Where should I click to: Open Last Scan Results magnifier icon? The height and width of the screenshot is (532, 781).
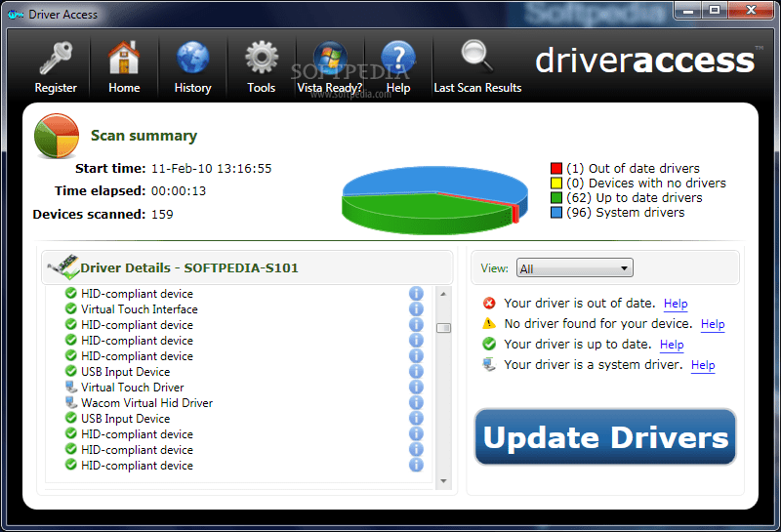[476, 56]
